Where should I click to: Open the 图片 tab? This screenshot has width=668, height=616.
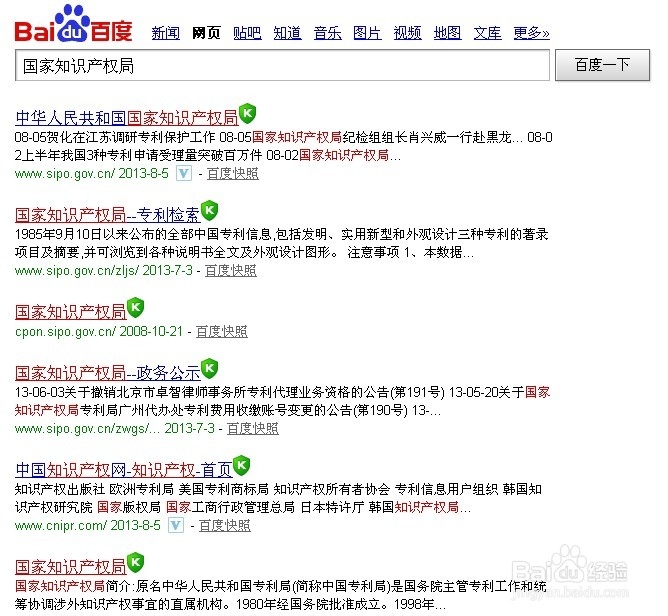pyautogui.click(x=367, y=33)
